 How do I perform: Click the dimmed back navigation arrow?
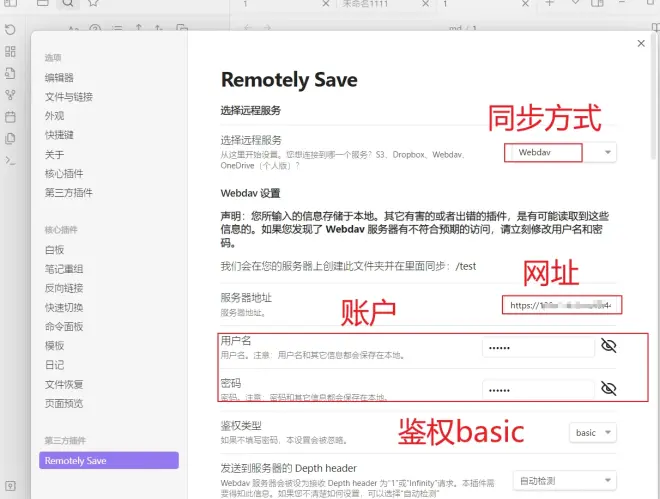pyautogui.click(x=248, y=28)
